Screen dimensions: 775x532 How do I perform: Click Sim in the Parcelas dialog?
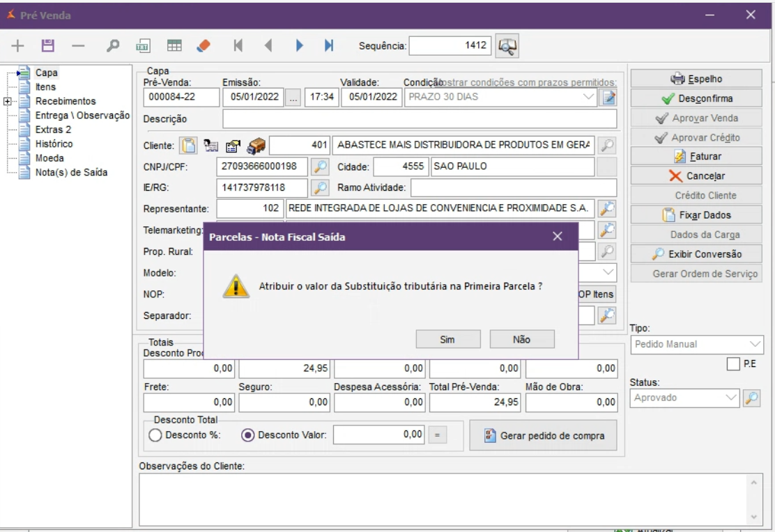pyautogui.click(x=447, y=339)
